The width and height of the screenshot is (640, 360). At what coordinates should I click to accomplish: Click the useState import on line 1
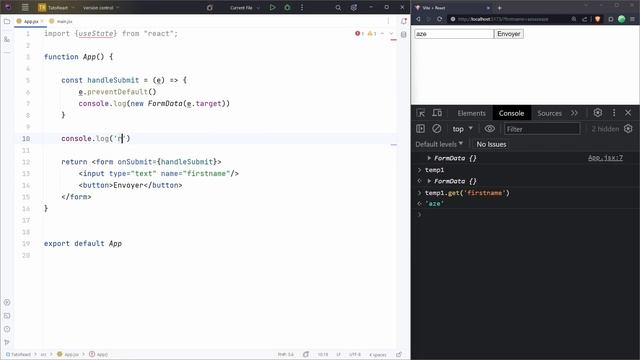tap(96, 33)
